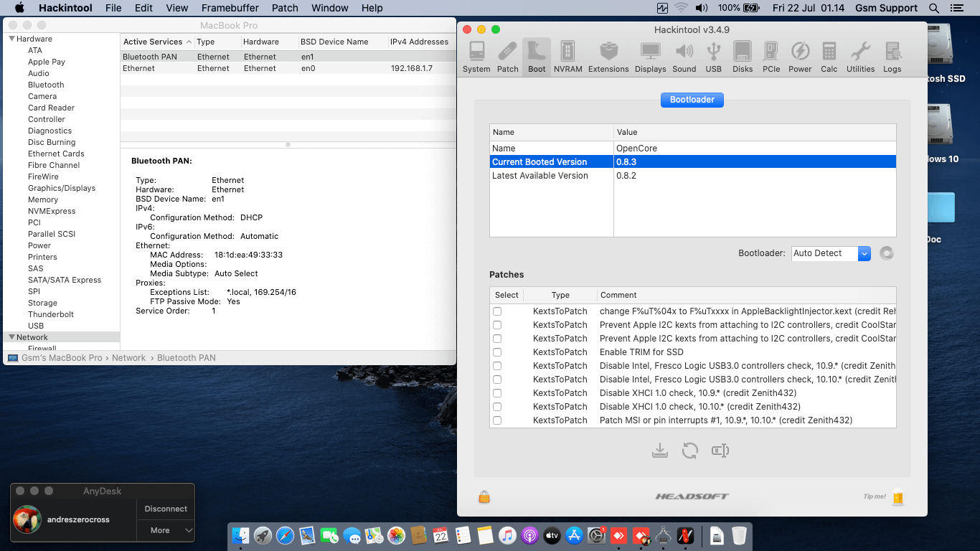The image size is (980, 551).
Task: Select the Latest Available Version row
Action: 540,176
